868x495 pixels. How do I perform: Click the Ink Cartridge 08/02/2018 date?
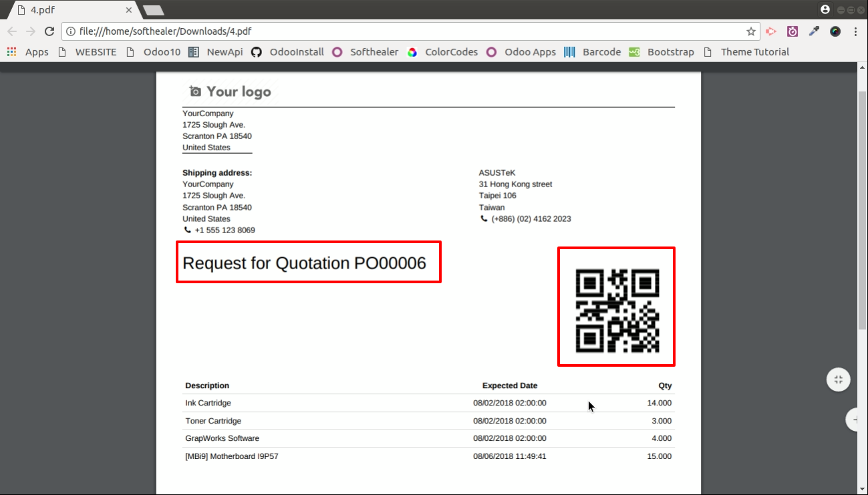tap(510, 403)
